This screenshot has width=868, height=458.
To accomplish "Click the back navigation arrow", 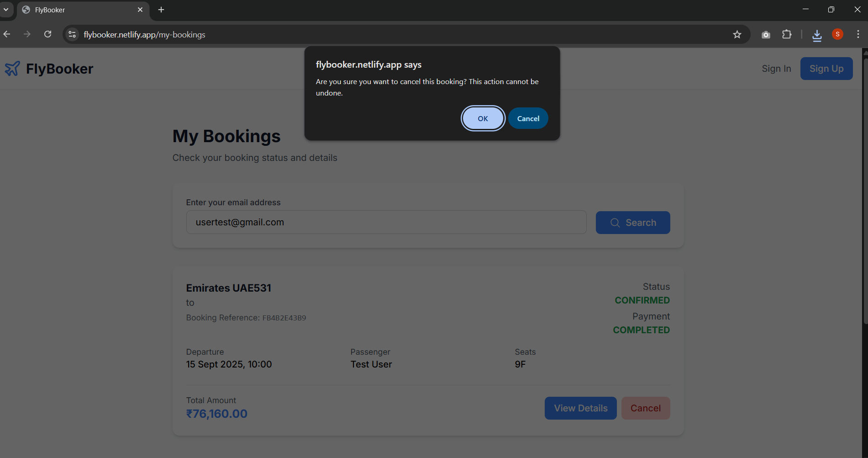I will coord(7,34).
